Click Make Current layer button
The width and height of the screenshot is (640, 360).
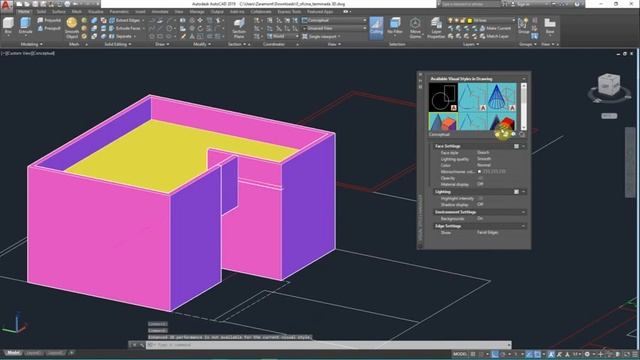[x=495, y=28]
